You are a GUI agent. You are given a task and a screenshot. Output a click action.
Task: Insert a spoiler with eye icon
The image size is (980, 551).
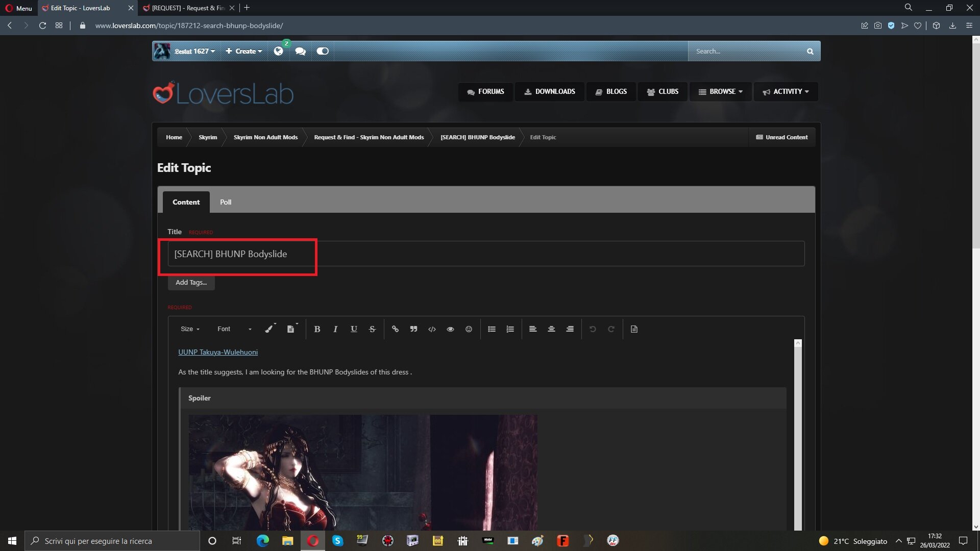point(450,329)
